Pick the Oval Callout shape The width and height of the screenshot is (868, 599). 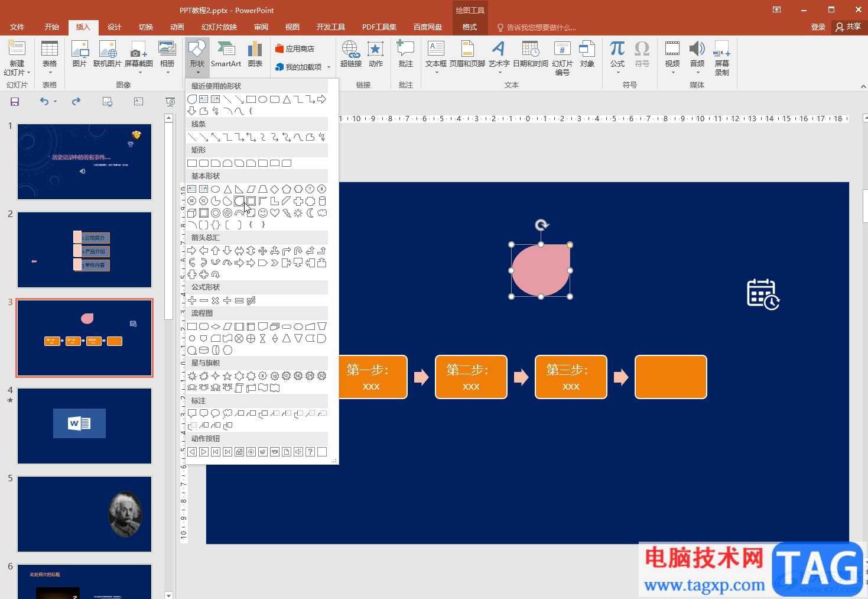point(216,413)
